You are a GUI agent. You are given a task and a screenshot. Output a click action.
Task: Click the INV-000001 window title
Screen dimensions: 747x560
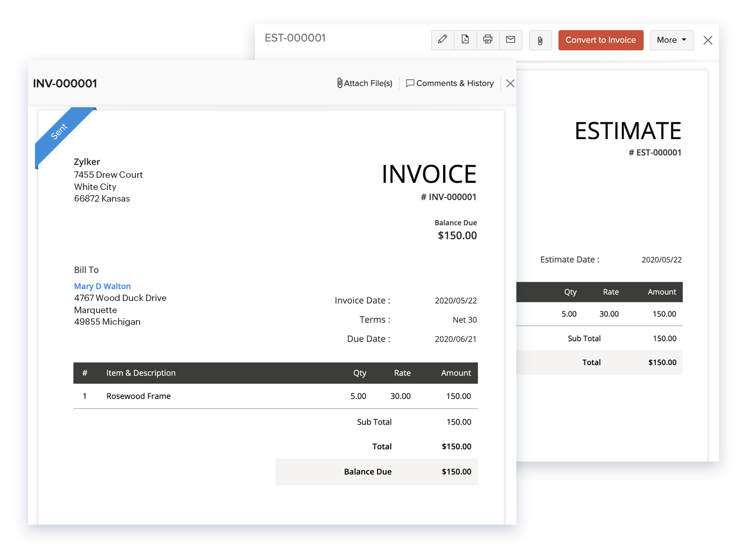65,84
